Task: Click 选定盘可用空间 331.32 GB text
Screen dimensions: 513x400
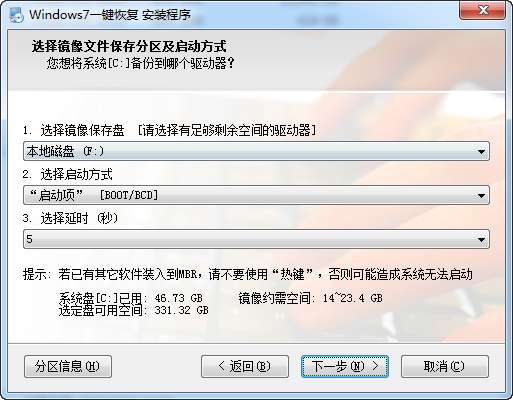Action: 134,310
